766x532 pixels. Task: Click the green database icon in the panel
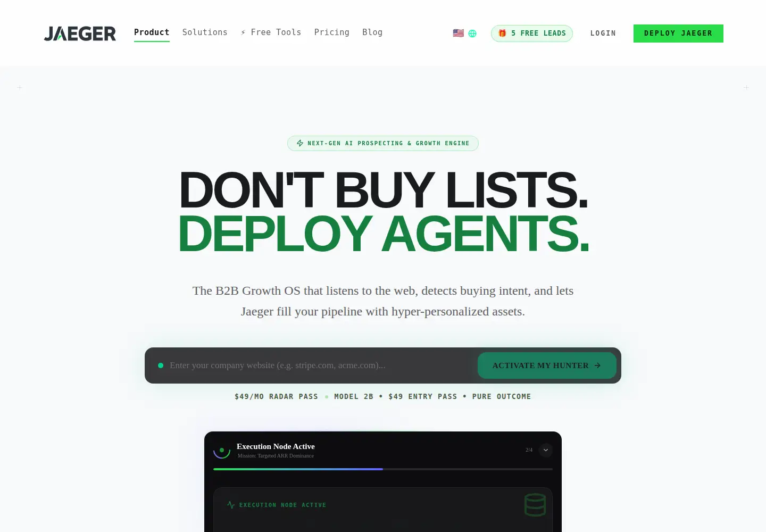tap(535, 505)
